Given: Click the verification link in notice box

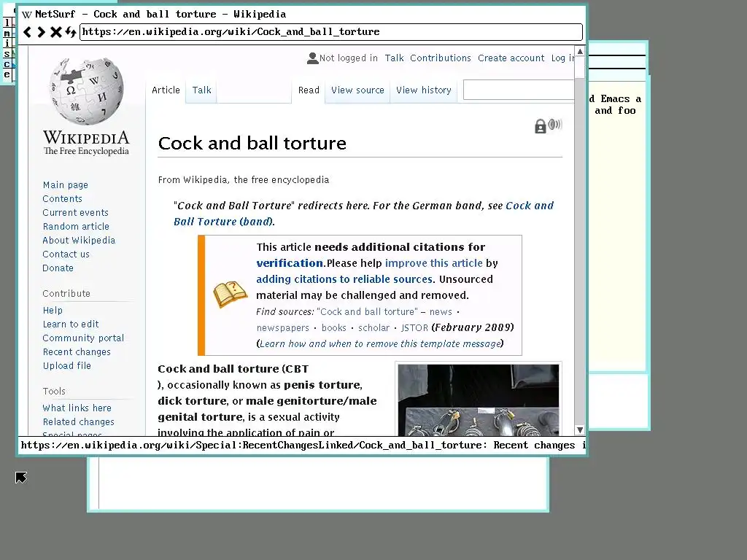Looking at the screenshot, I should tap(290, 262).
